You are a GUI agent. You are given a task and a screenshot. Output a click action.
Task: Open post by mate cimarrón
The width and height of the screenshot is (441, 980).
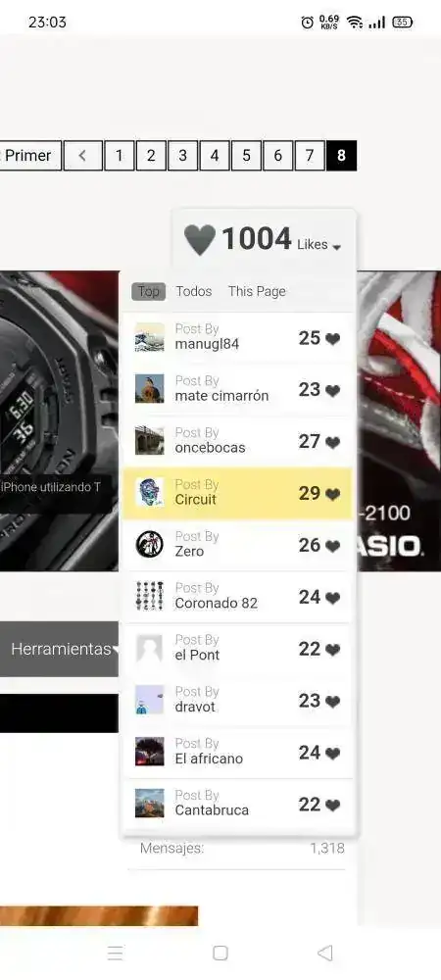click(237, 389)
